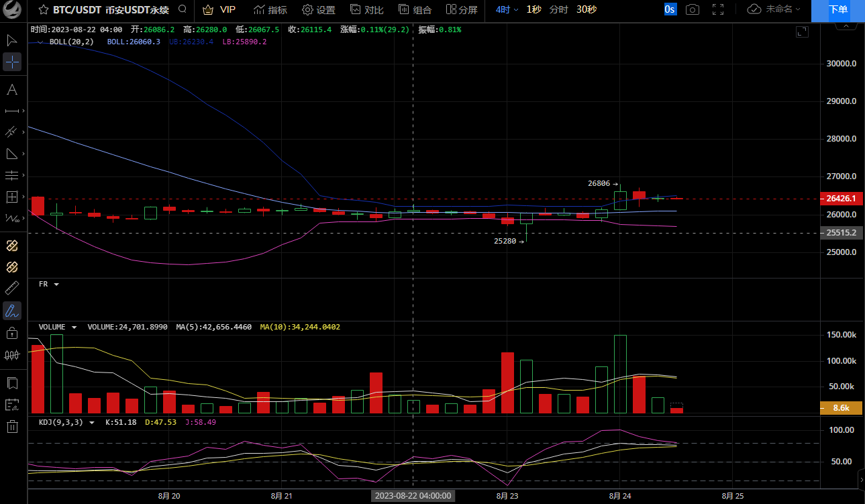Switch to the 30秒 timeframe

tap(587, 9)
